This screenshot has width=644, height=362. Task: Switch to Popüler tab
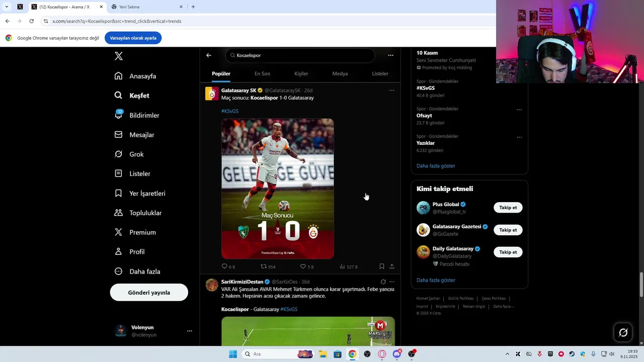tap(221, 74)
